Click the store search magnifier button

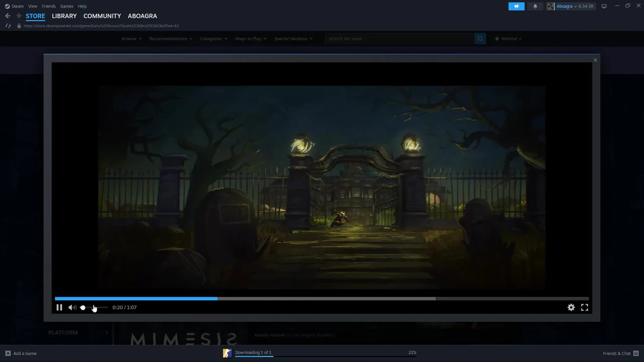(x=480, y=39)
